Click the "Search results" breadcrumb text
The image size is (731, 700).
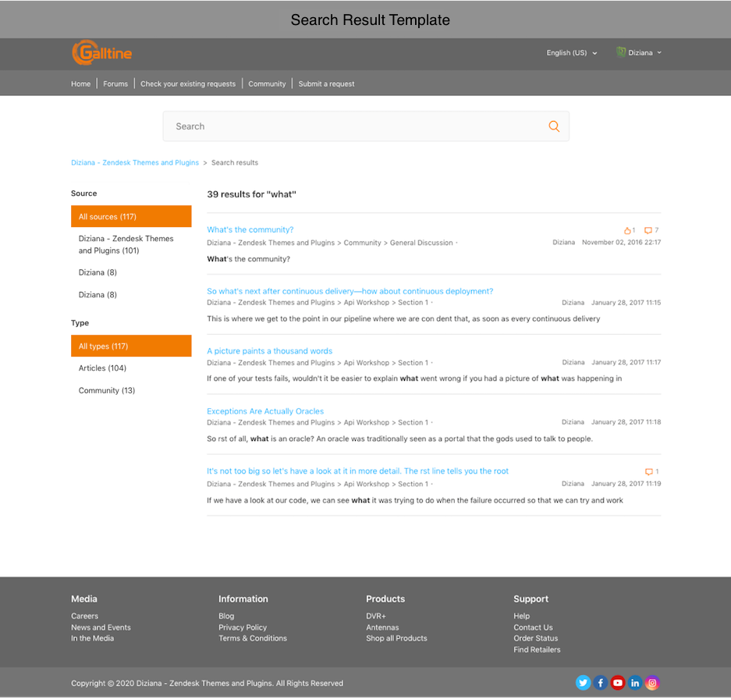pyautogui.click(x=235, y=163)
